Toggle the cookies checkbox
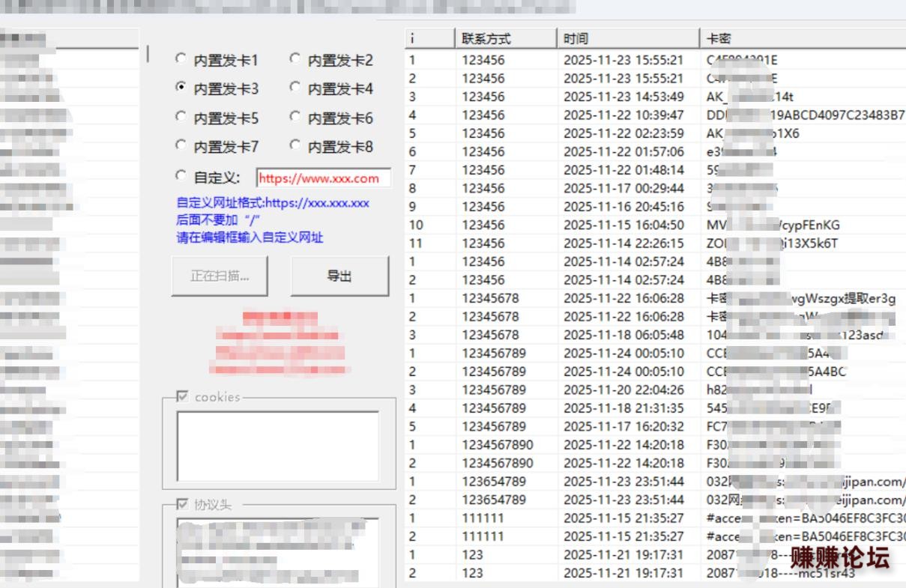 (182, 397)
